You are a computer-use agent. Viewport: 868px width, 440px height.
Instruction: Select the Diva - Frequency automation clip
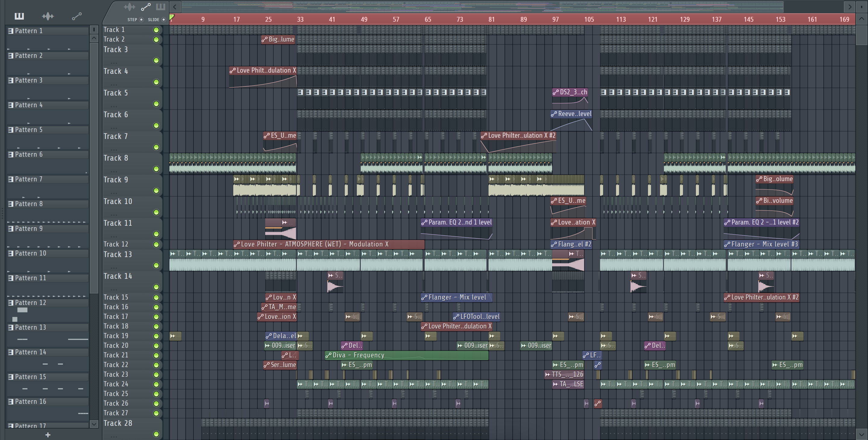(406, 355)
